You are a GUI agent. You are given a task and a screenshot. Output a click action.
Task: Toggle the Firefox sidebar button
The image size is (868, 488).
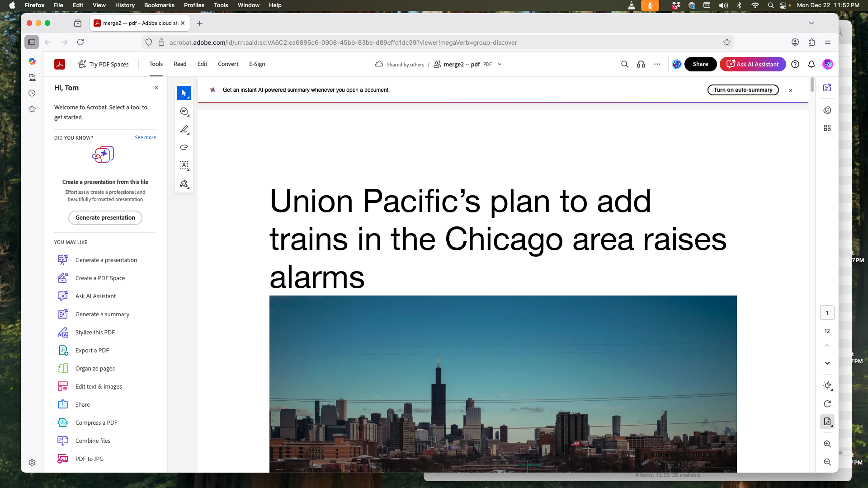[x=32, y=42]
